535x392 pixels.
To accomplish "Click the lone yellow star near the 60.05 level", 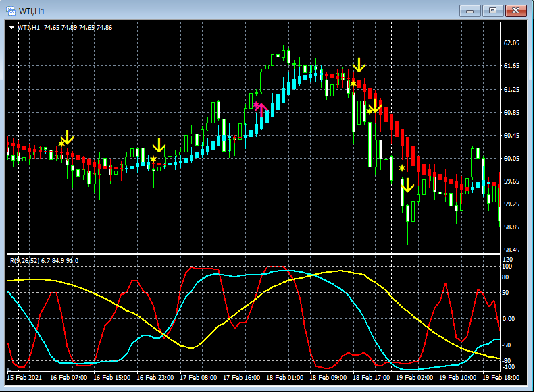I will pos(402,167).
